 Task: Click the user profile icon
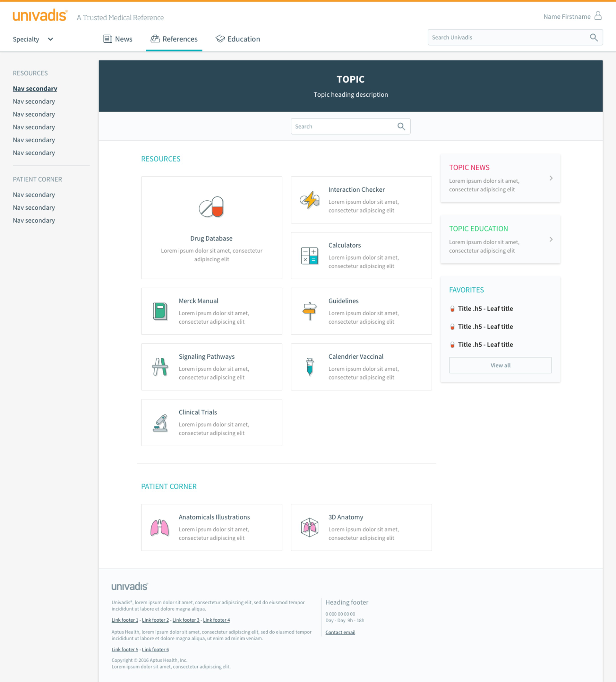click(x=598, y=16)
